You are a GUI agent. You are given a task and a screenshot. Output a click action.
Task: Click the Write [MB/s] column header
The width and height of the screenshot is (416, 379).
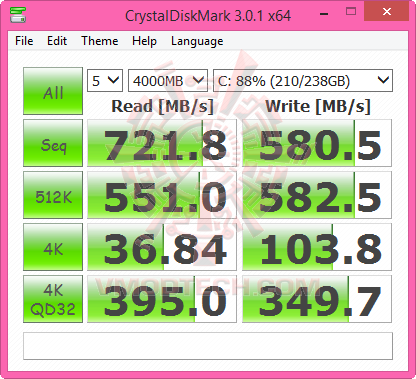pyautogui.click(x=318, y=107)
